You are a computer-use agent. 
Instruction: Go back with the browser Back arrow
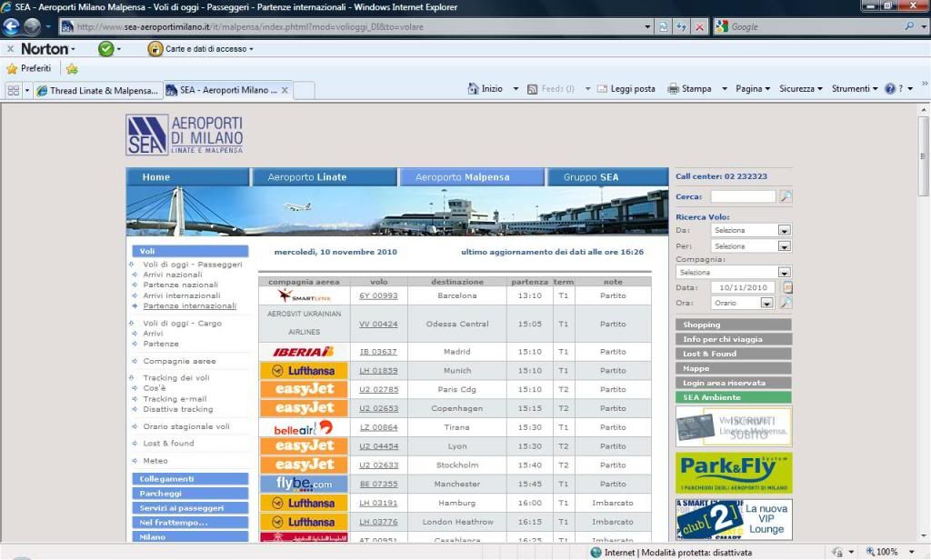pyautogui.click(x=11, y=26)
